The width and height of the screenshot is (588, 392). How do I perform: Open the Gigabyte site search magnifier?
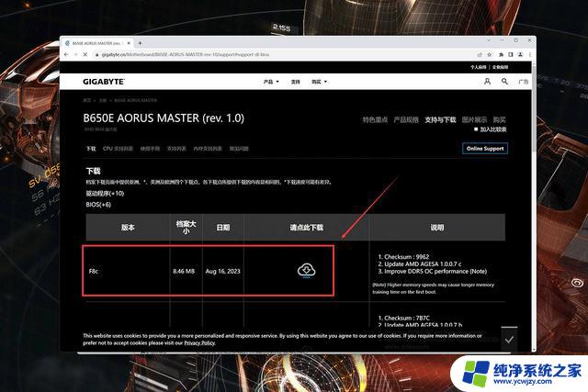(x=504, y=82)
